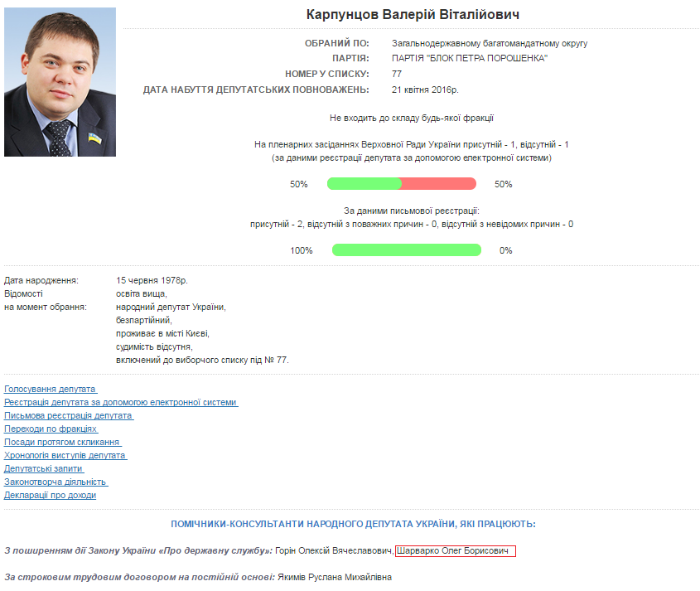Click assistant name Горін Олексій Вячеславович
700x591 pixels.
pyautogui.click(x=334, y=550)
